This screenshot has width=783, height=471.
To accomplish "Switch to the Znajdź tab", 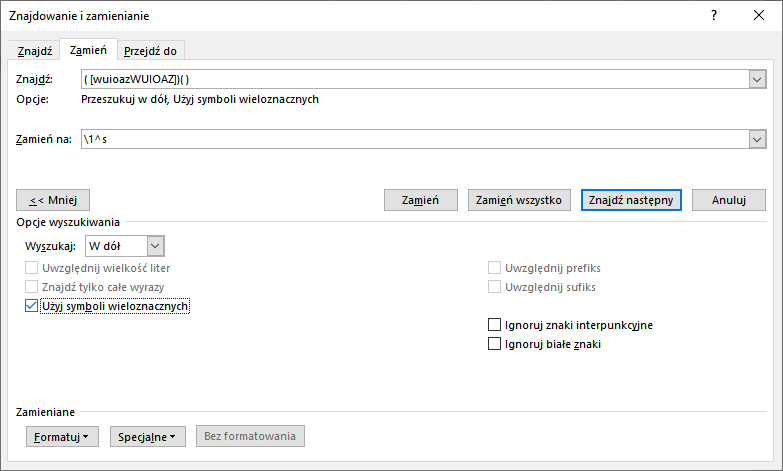I will (x=35, y=51).
